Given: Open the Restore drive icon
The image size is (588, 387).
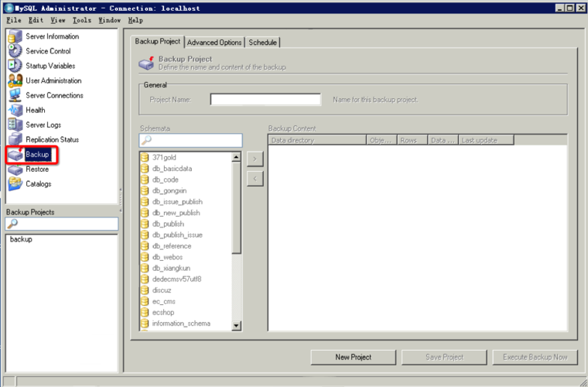Looking at the screenshot, I should click(x=15, y=170).
